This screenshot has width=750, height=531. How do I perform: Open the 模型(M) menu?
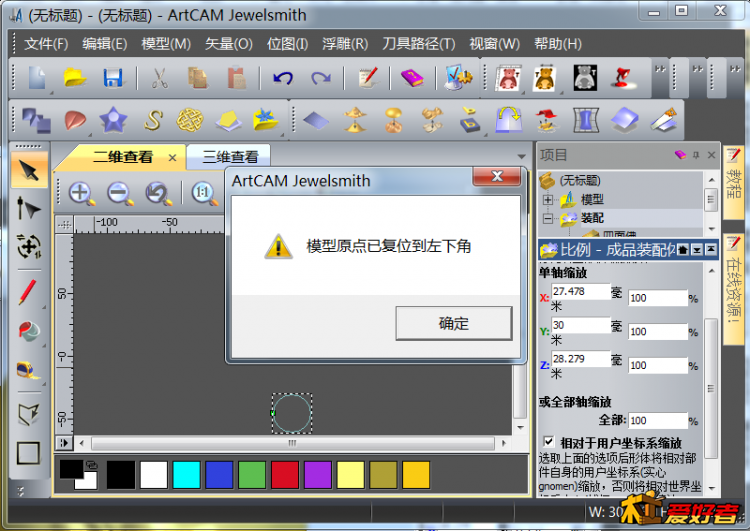click(x=166, y=44)
